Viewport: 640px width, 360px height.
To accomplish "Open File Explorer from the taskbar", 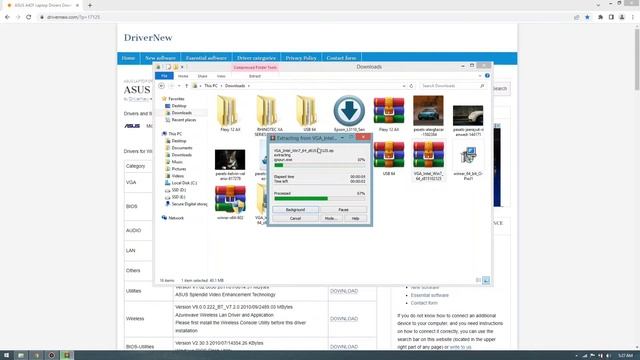I will pos(21,355).
